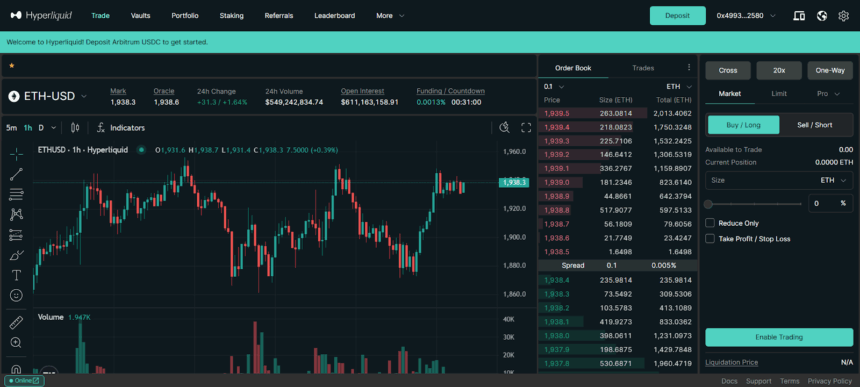Open the Vaults navigation item
The height and width of the screenshot is (387, 860).
[140, 16]
